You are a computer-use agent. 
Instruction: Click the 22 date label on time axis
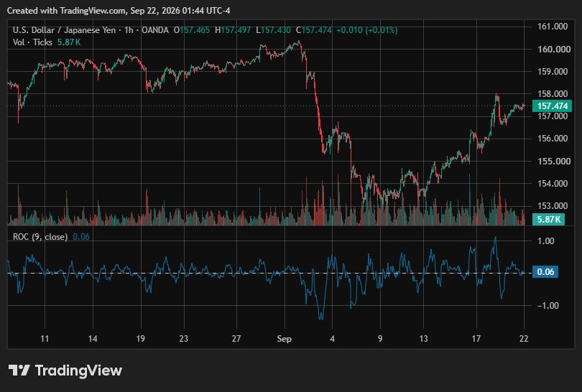[x=524, y=339]
